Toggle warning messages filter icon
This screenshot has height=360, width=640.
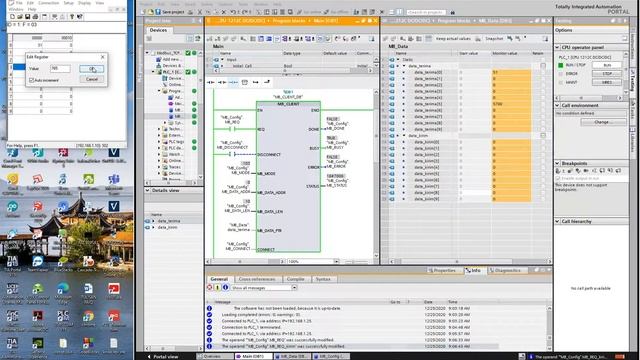pyautogui.click(x=218, y=288)
